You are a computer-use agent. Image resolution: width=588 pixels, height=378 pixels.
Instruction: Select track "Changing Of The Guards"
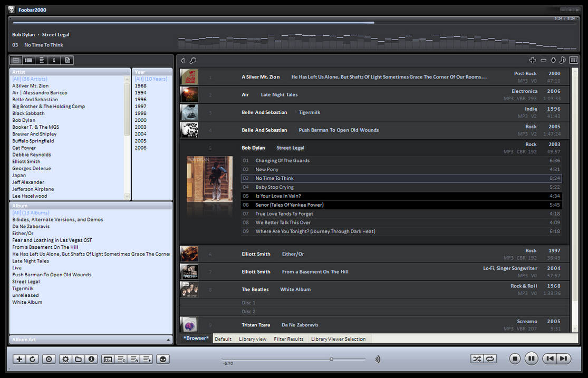[401, 160]
